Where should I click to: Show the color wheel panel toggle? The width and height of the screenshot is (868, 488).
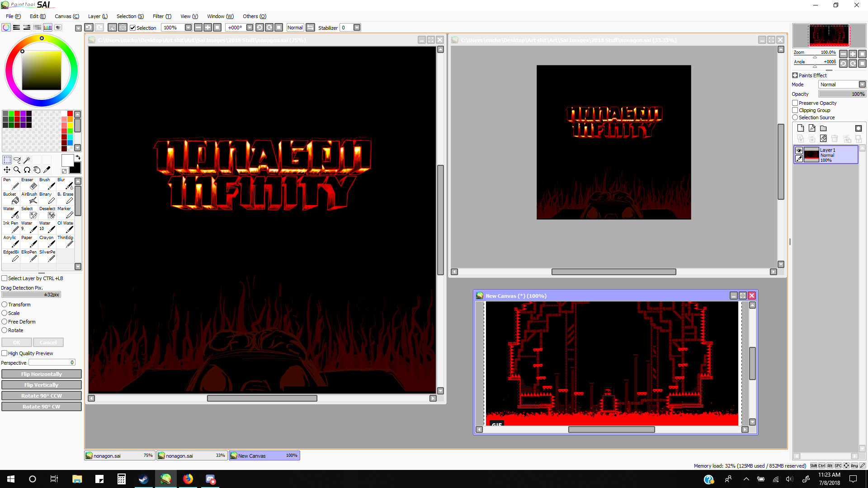click(x=6, y=28)
